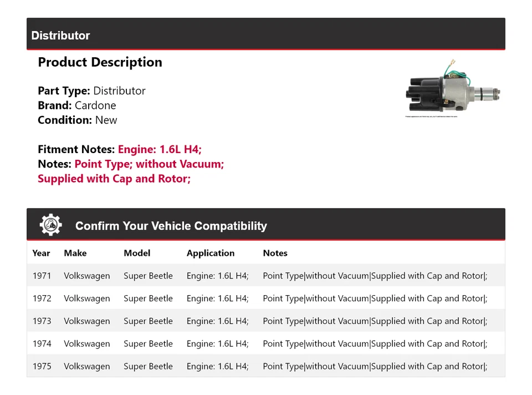Click the Notes cell in the 1971 row
The image size is (532, 395).
pos(375,276)
